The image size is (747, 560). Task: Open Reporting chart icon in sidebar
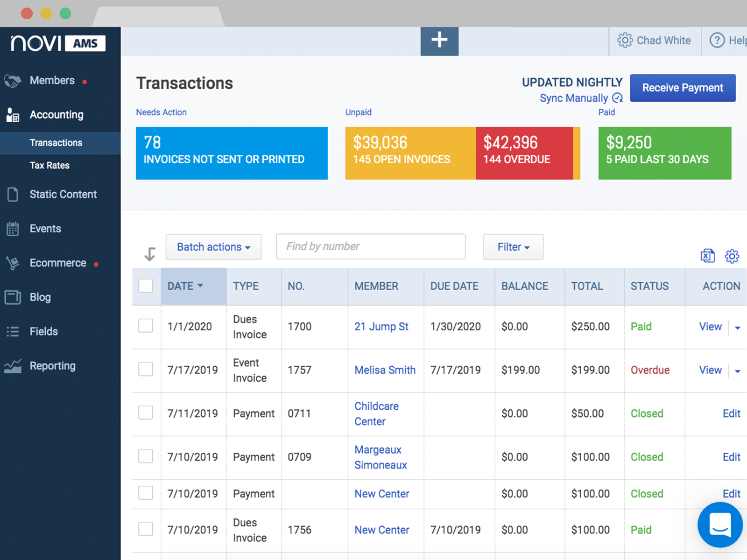[13, 366]
